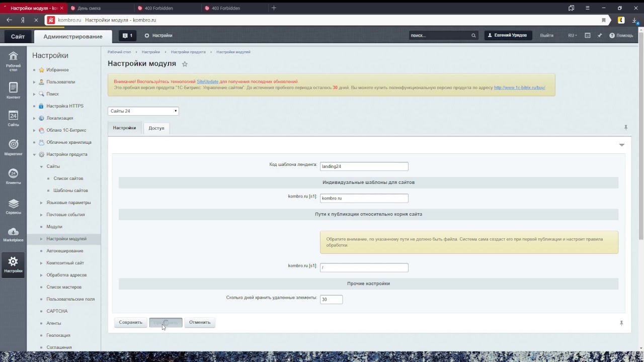
Task: Open the Сайты sidebar section icon
Action: click(13, 119)
